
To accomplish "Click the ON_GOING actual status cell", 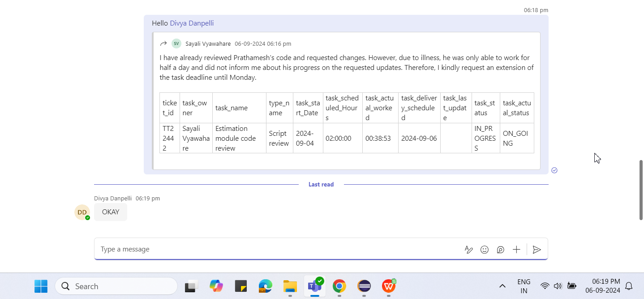I will tap(517, 138).
